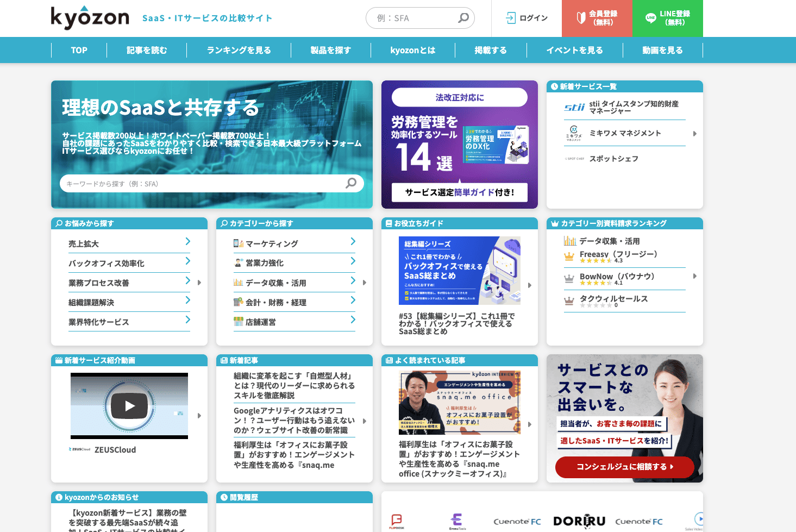Open the バックオフィス SaaS総まとめ guide thumbnail

(x=460, y=271)
